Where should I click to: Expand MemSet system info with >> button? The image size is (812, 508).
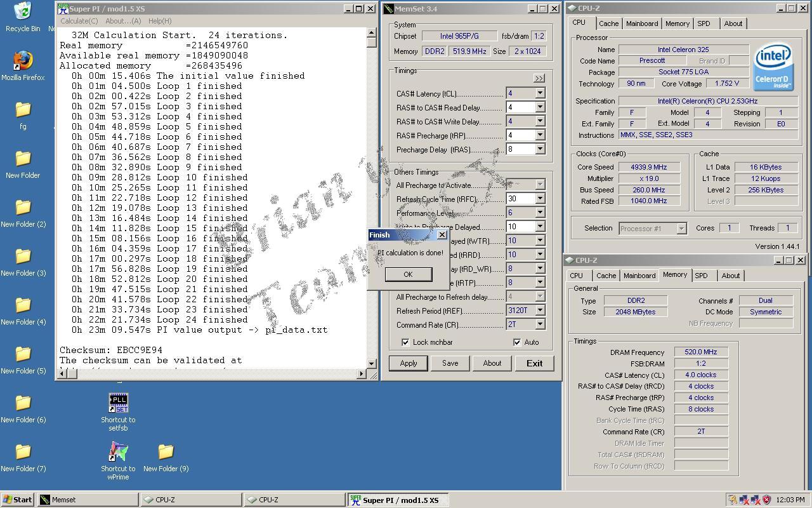pyautogui.click(x=539, y=78)
